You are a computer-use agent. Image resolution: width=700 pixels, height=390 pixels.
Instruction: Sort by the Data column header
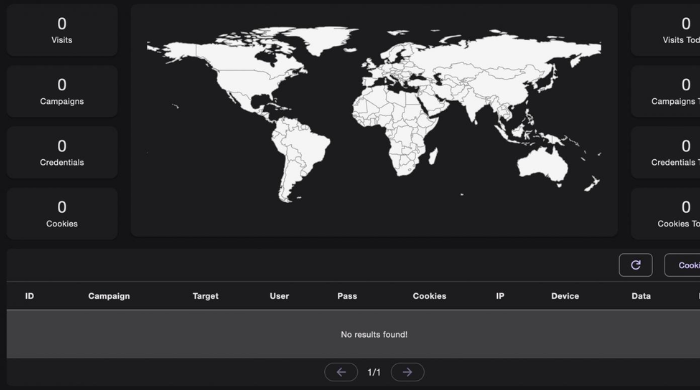click(641, 296)
